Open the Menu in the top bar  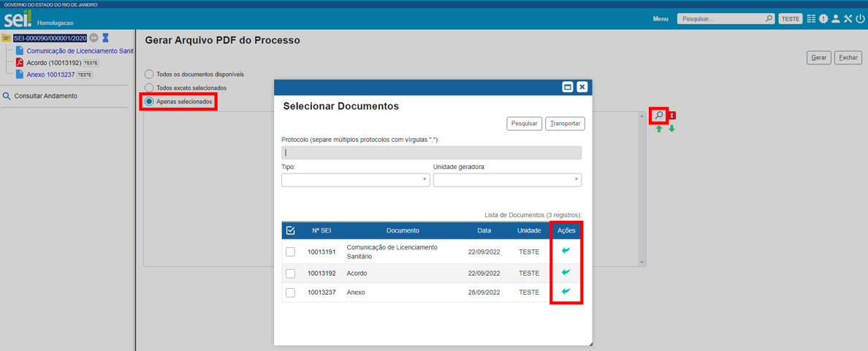(660, 19)
